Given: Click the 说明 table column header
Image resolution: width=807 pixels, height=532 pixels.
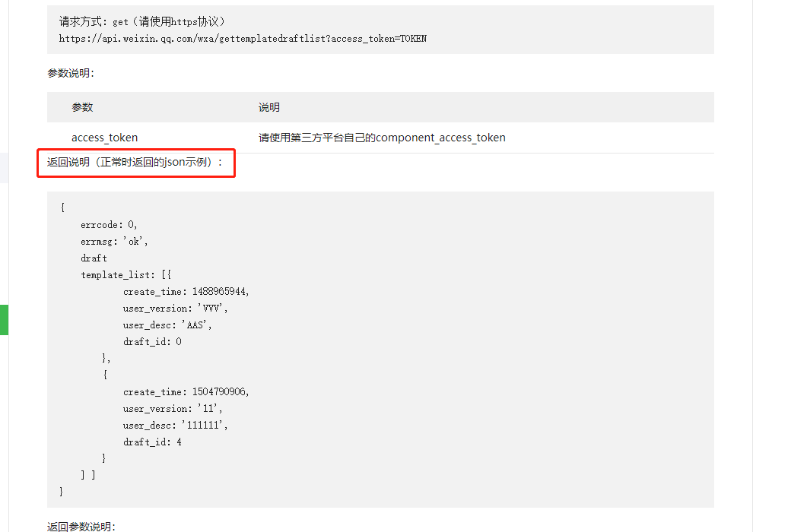Looking at the screenshot, I should click(x=268, y=107).
